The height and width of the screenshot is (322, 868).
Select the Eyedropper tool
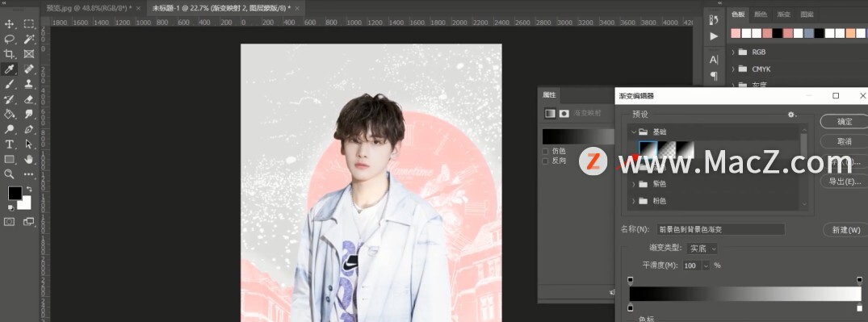[x=10, y=69]
